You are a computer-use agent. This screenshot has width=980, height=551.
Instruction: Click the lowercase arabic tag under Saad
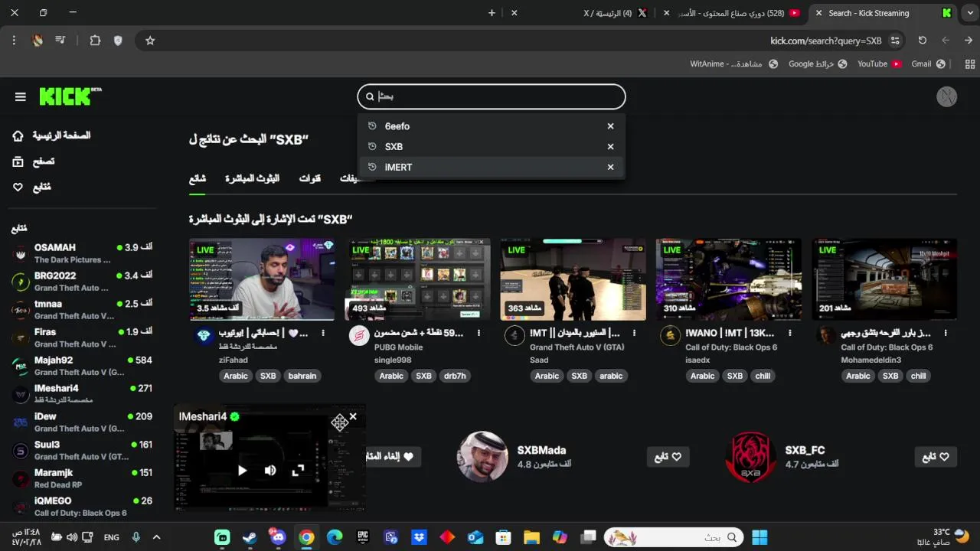[611, 376]
